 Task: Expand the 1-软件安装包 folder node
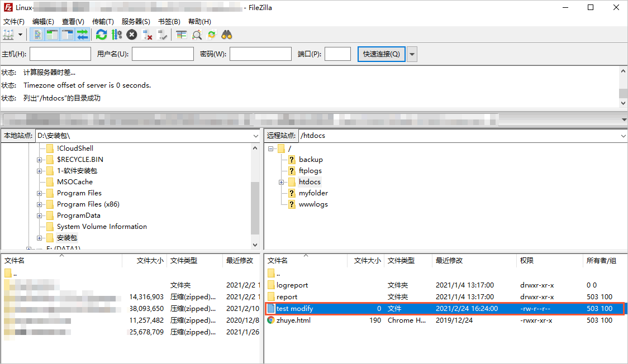[39, 171]
